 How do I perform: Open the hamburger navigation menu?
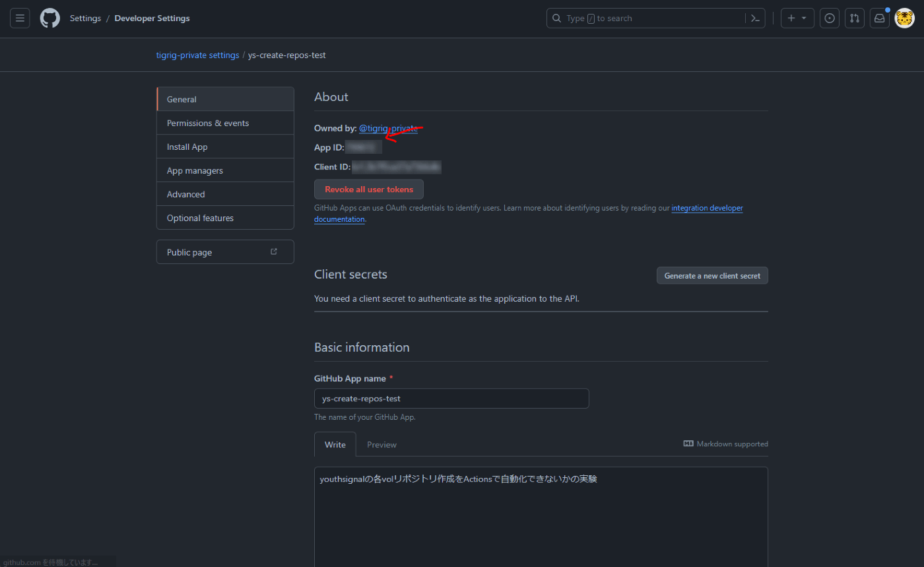tap(20, 18)
